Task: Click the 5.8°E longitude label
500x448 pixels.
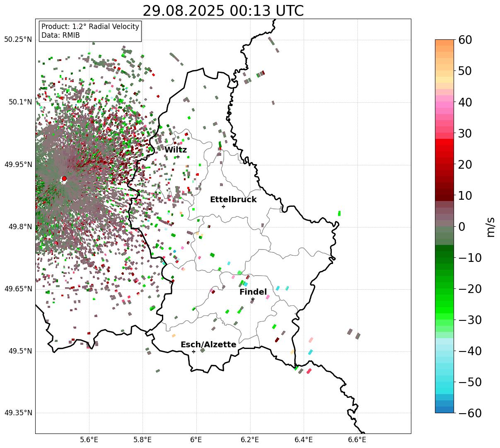Action: tap(143, 440)
